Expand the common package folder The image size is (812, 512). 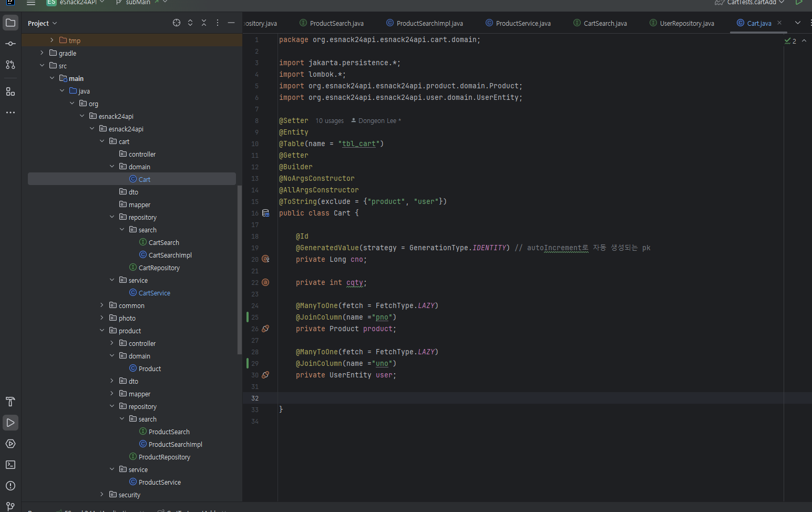(102, 305)
